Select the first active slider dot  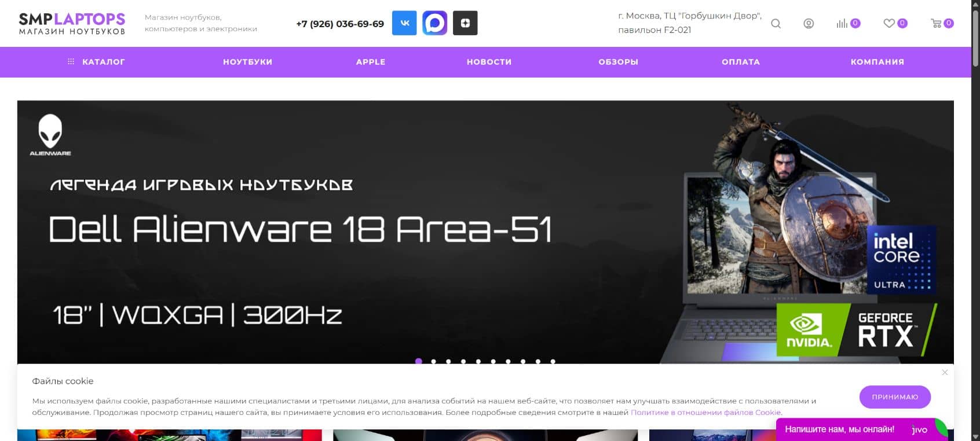[419, 361]
